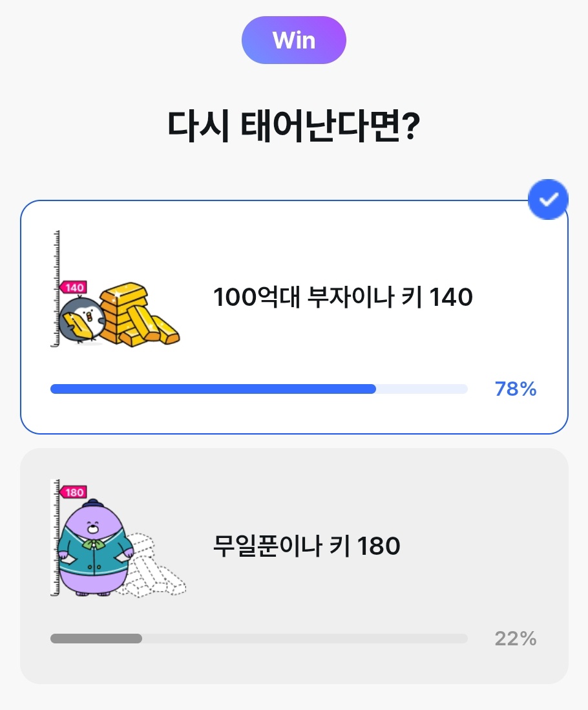Click the 22% result label
This screenshot has height=710, width=588.
click(x=516, y=638)
